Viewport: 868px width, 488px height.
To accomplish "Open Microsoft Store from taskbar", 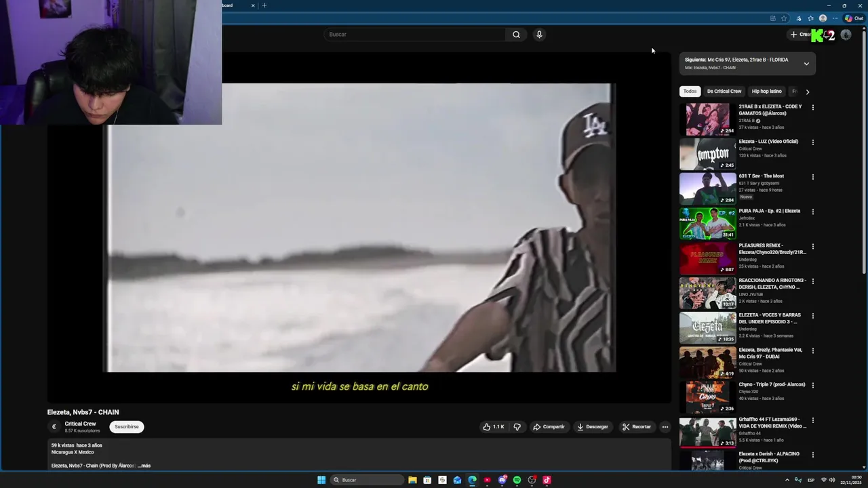I will click(x=427, y=480).
